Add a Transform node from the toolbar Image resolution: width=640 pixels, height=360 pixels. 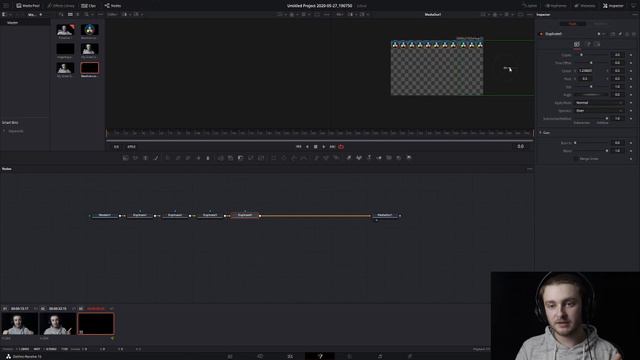pos(261,158)
